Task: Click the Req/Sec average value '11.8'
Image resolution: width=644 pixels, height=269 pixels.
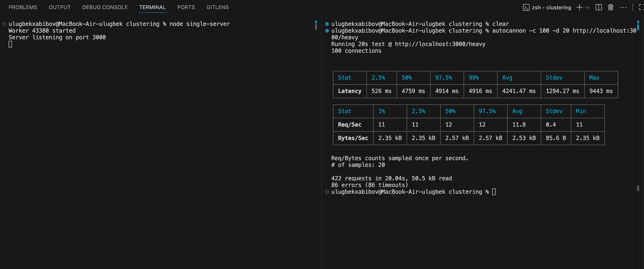Action: (x=519, y=125)
